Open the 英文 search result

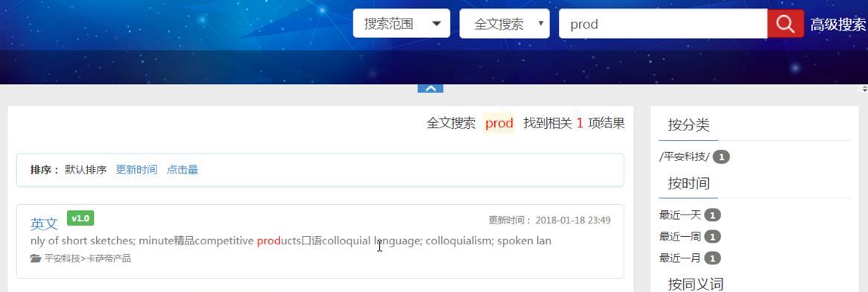pyautogui.click(x=44, y=224)
